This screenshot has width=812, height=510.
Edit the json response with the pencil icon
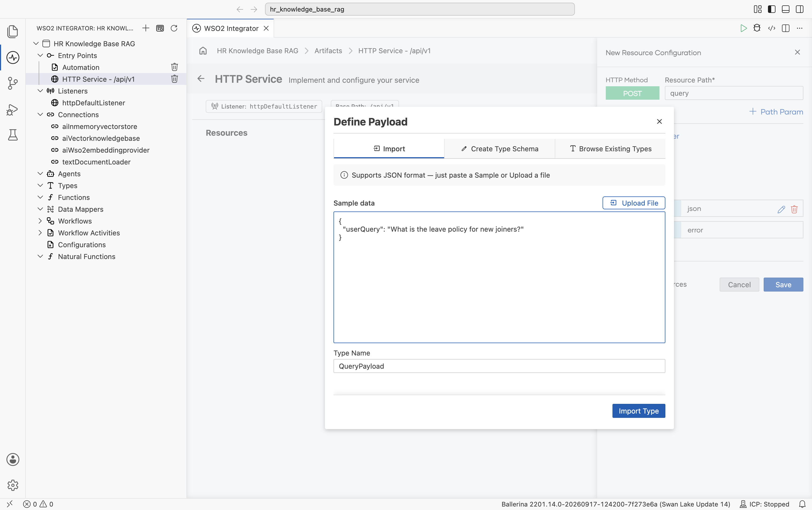[781, 209]
